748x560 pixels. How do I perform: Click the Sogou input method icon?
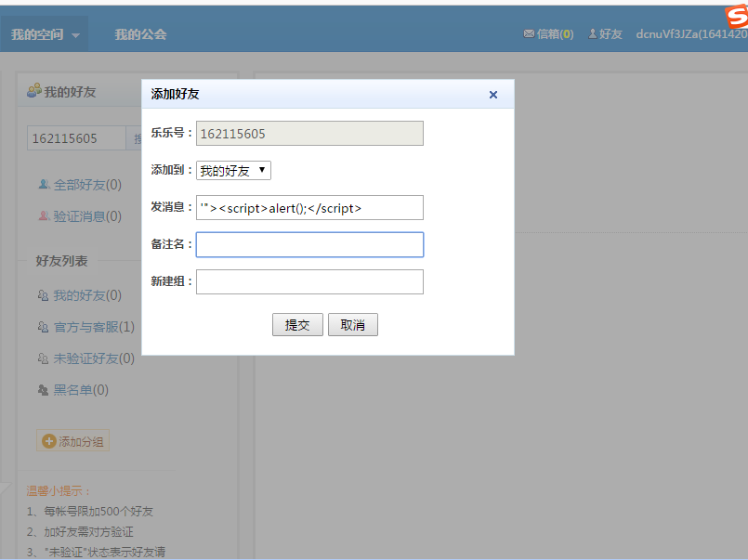(737, 17)
